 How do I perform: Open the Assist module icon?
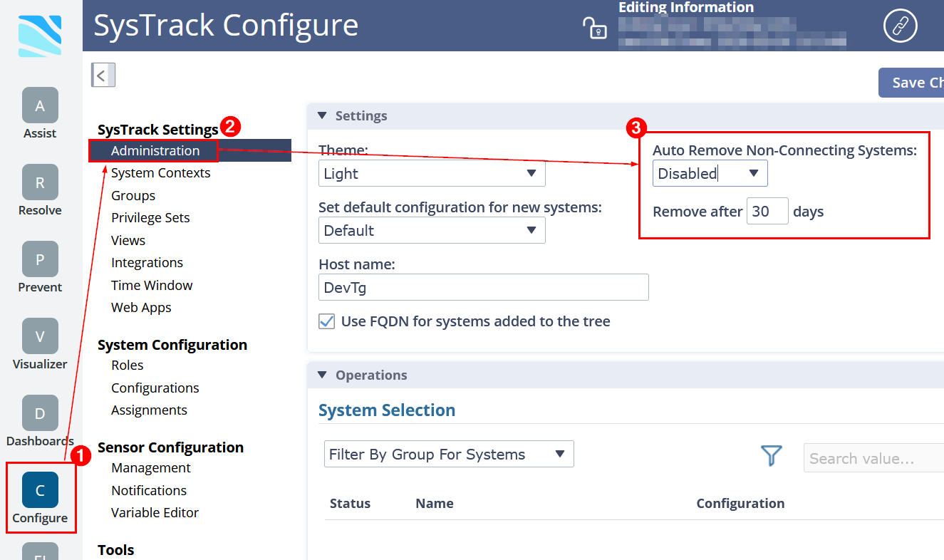[40, 105]
